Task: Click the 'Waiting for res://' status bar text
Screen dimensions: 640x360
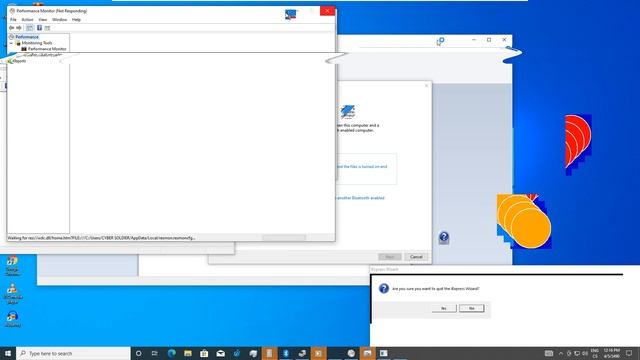Action: (102, 238)
